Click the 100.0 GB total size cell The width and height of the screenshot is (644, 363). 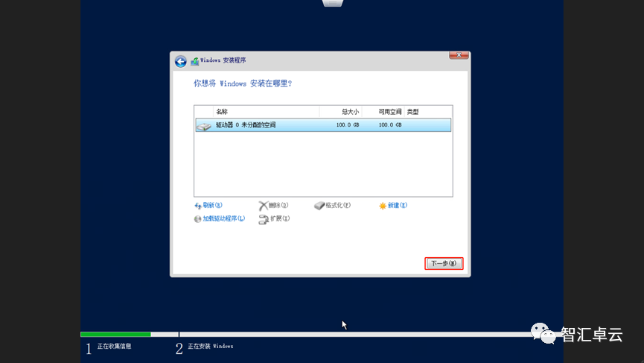coord(348,125)
